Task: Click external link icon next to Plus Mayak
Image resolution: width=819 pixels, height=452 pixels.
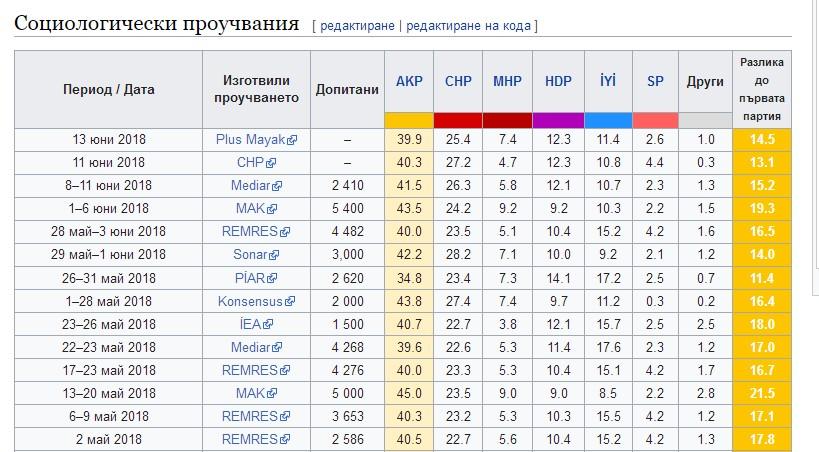Action: (x=292, y=140)
